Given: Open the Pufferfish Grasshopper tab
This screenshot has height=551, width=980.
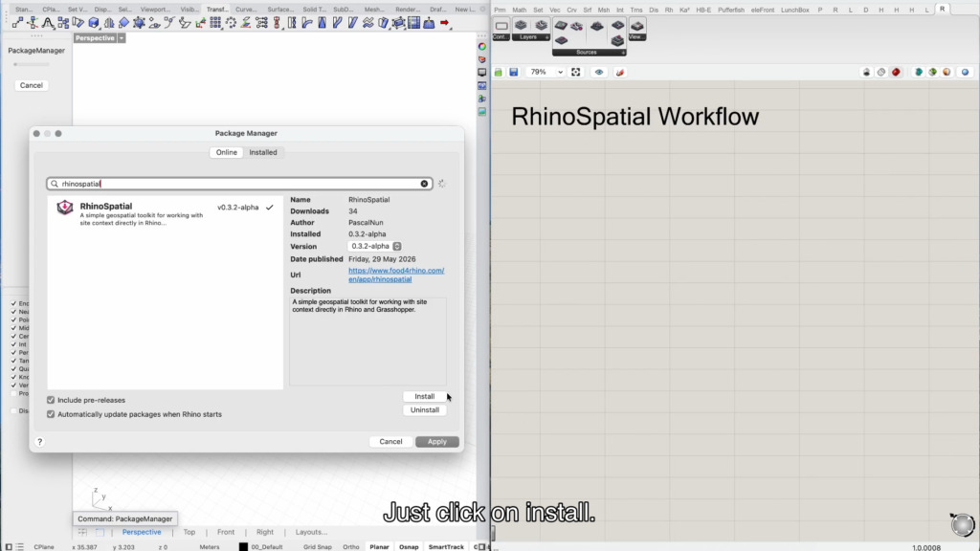Looking at the screenshot, I should coord(730,10).
